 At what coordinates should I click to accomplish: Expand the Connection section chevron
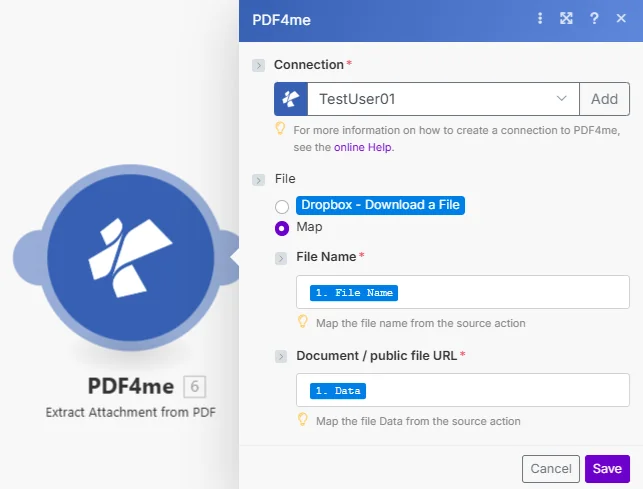[x=258, y=65]
